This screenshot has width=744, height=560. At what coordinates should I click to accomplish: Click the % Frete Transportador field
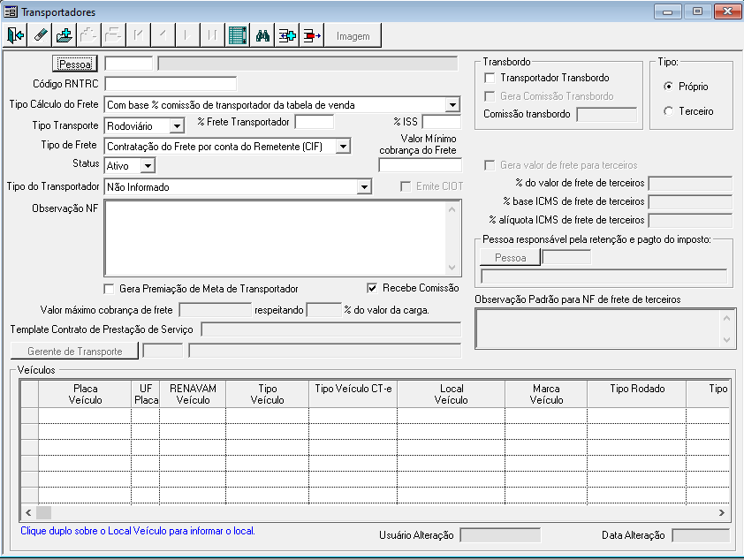click(x=314, y=122)
